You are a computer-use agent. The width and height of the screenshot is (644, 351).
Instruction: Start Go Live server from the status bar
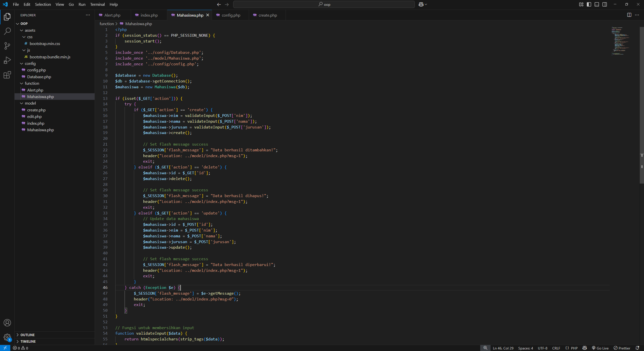pyautogui.click(x=600, y=348)
